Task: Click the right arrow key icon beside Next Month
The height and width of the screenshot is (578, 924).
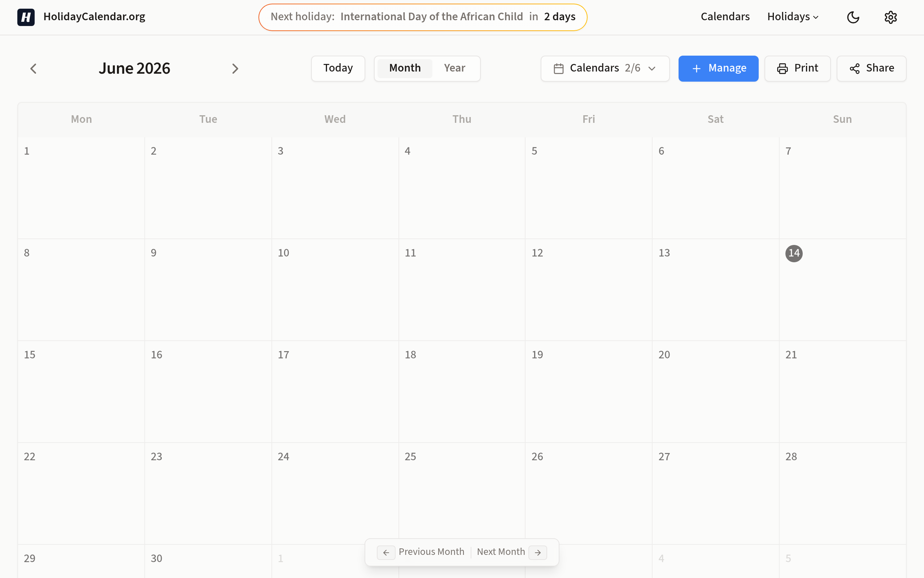Action: coord(537,552)
